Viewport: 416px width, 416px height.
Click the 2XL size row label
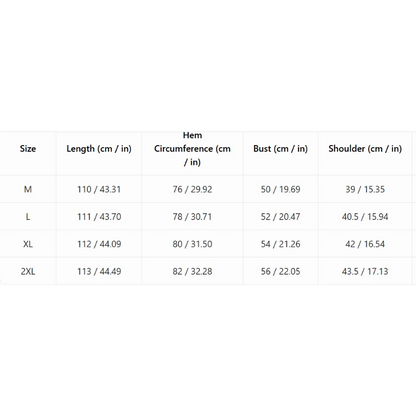coord(28,271)
